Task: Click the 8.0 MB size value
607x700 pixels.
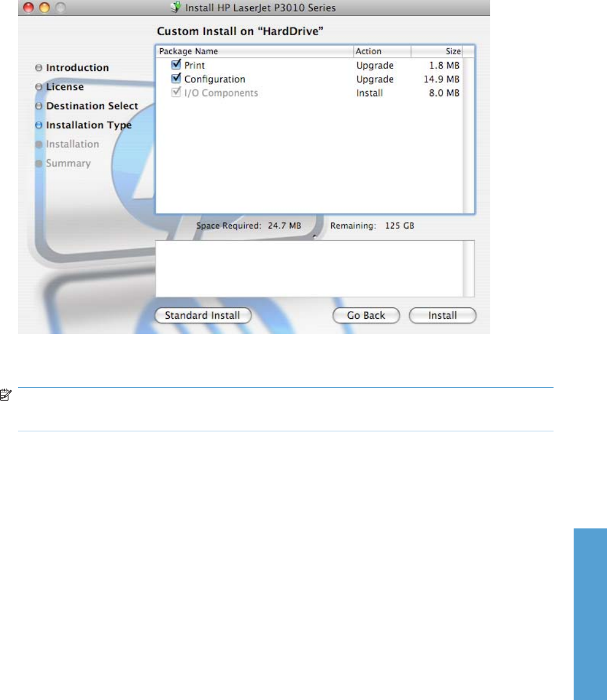Action: [x=444, y=93]
